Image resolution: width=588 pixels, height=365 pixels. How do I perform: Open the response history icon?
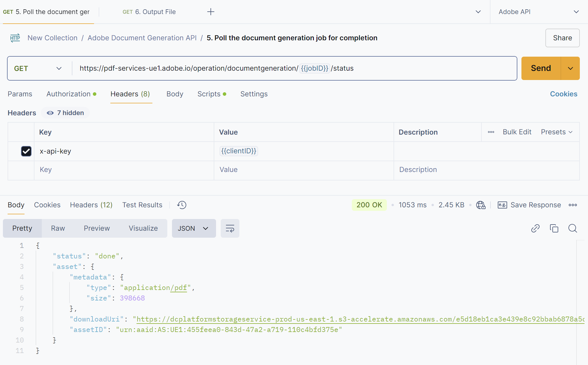tap(182, 205)
